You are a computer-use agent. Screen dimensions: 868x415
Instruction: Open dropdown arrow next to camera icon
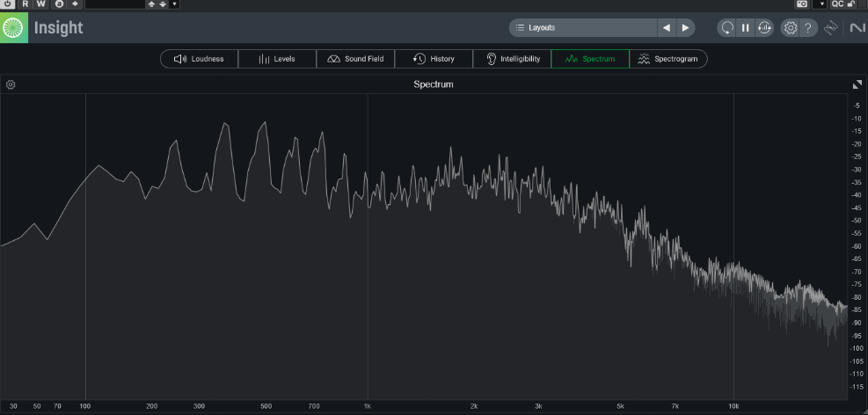click(822, 4)
